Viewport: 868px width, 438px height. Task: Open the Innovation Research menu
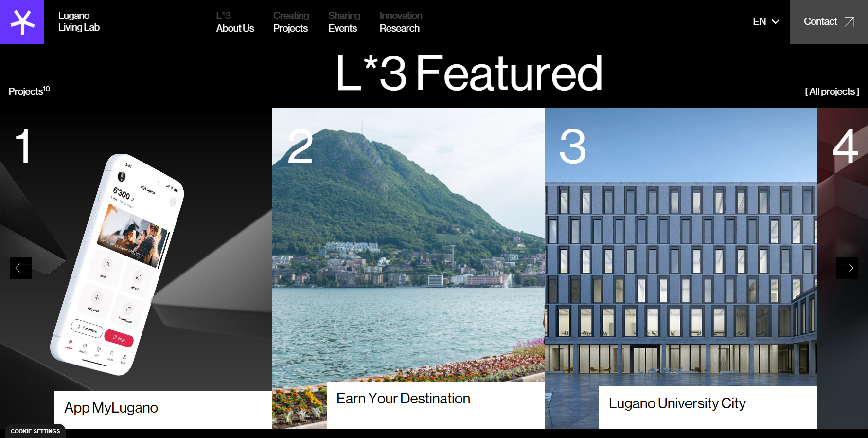coord(401,22)
